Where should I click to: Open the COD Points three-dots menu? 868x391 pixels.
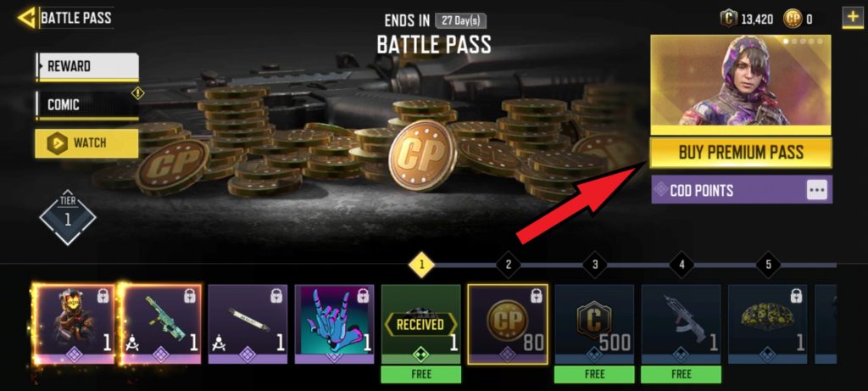coord(817,191)
